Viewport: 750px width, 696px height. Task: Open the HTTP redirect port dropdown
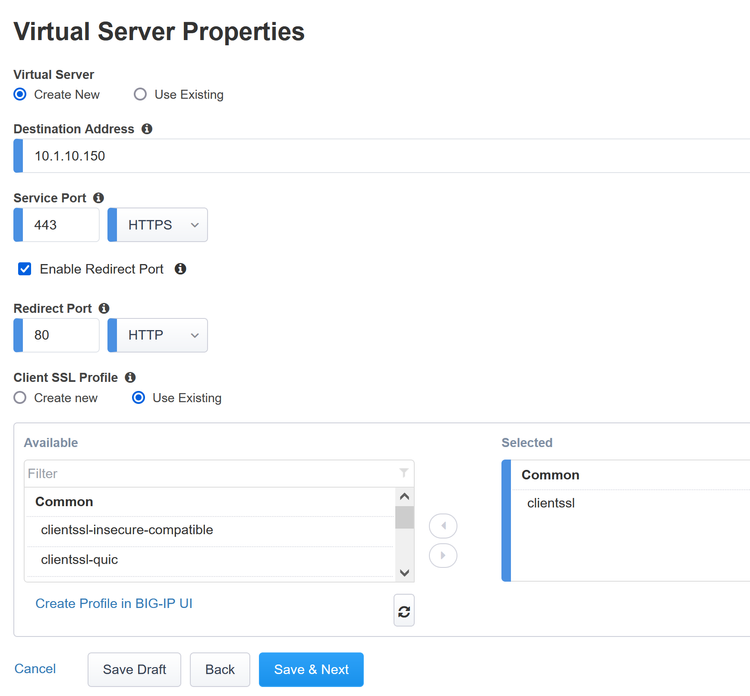[x=157, y=335]
